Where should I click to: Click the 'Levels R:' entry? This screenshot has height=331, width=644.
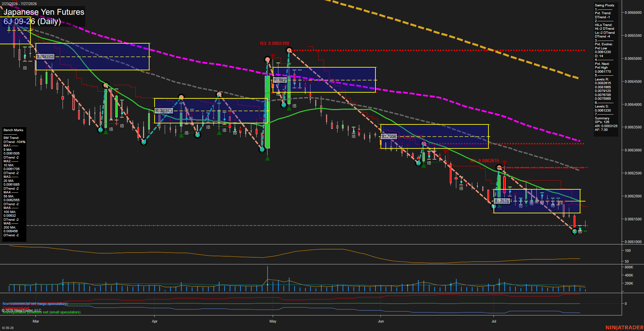[x=602, y=79]
